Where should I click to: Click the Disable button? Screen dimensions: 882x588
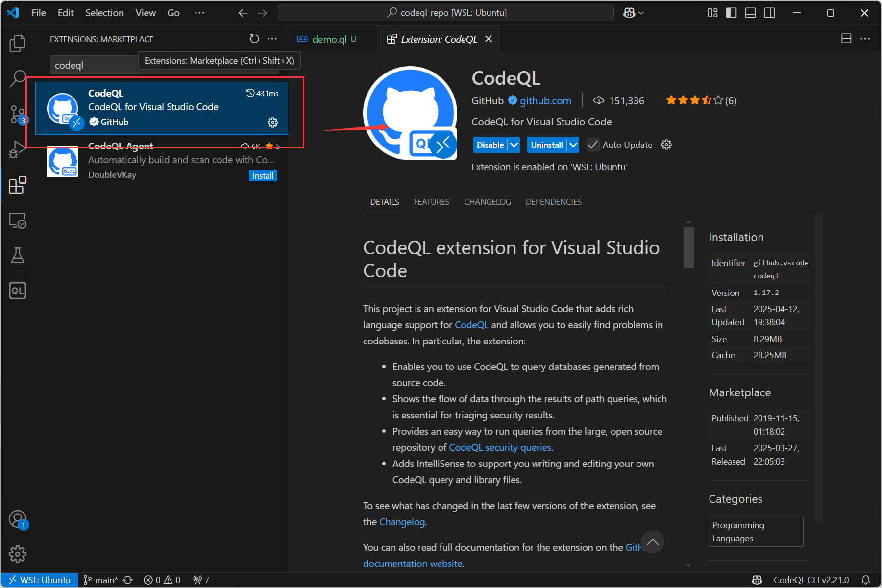[x=490, y=145]
